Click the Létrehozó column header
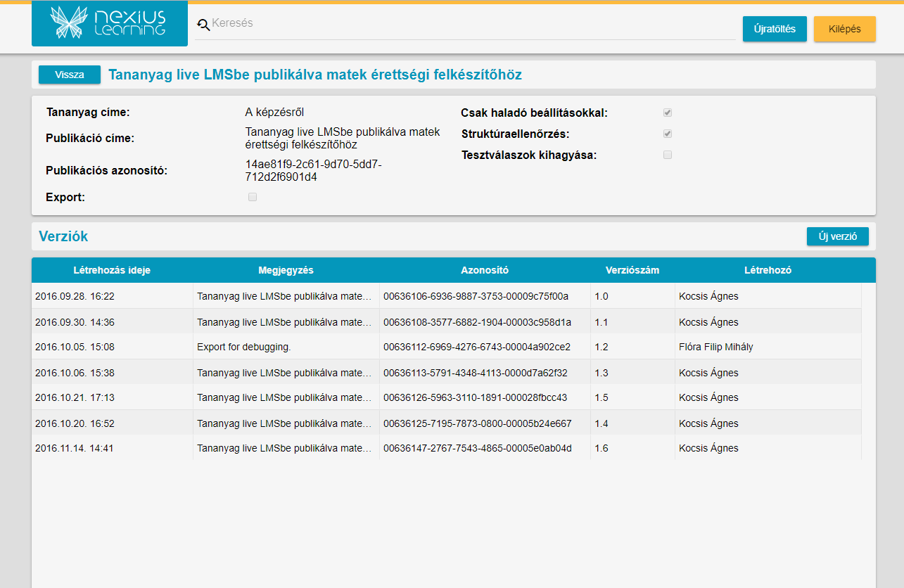 768,270
